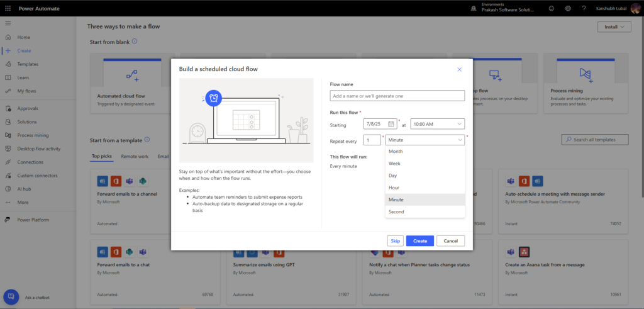Open the app launcher waffle icon
Screen dimensions: 644x309
8,8
